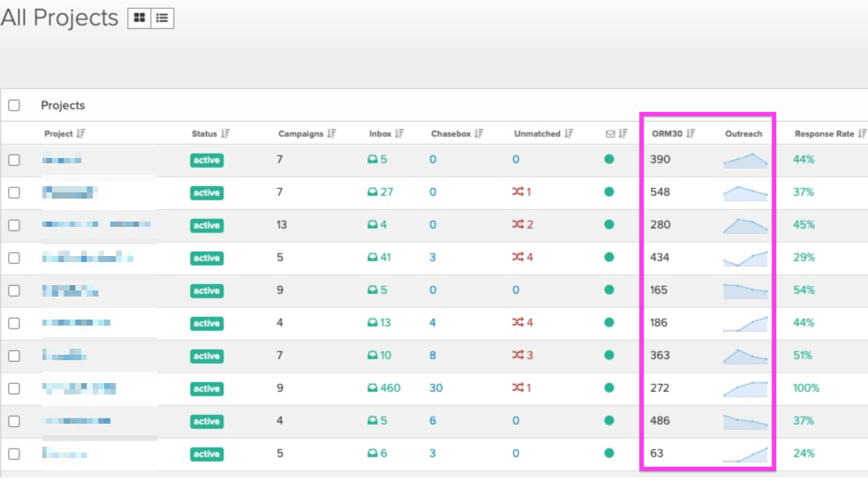Open project link in ORM30 486 row
This screenshot has width=868, height=489.
(77, 421)
